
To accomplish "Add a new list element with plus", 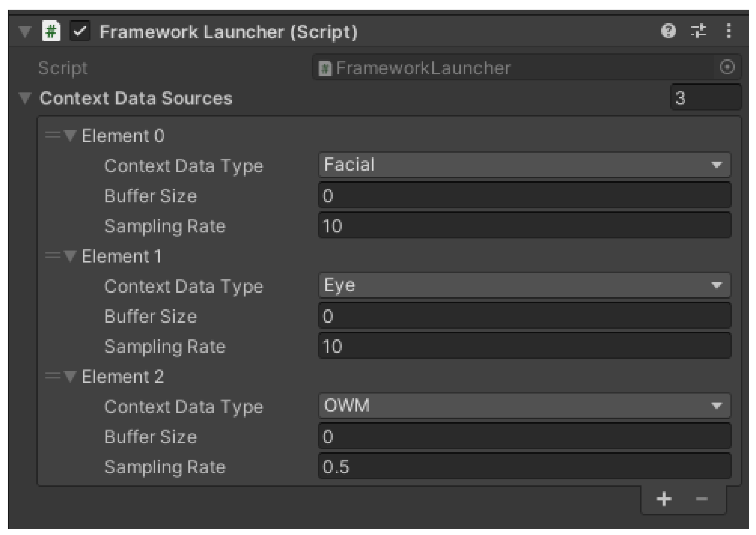I will tap(664, 499).
